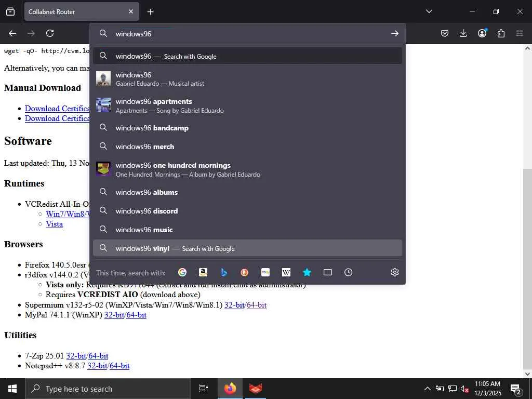
Task: Open Notepad++ 32-bit link
Action: (98, 366)
